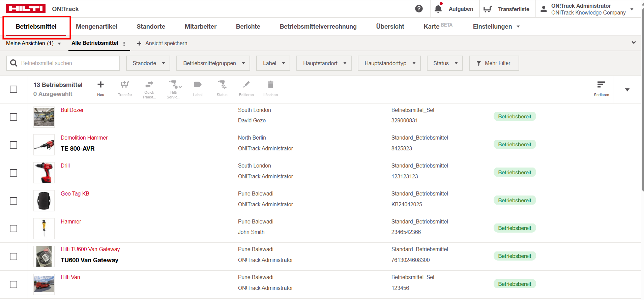Image resolution: width=644 pixels, height=300 pixels.
Task: Select the Hammer row checkbox
Action: [13, 229]
